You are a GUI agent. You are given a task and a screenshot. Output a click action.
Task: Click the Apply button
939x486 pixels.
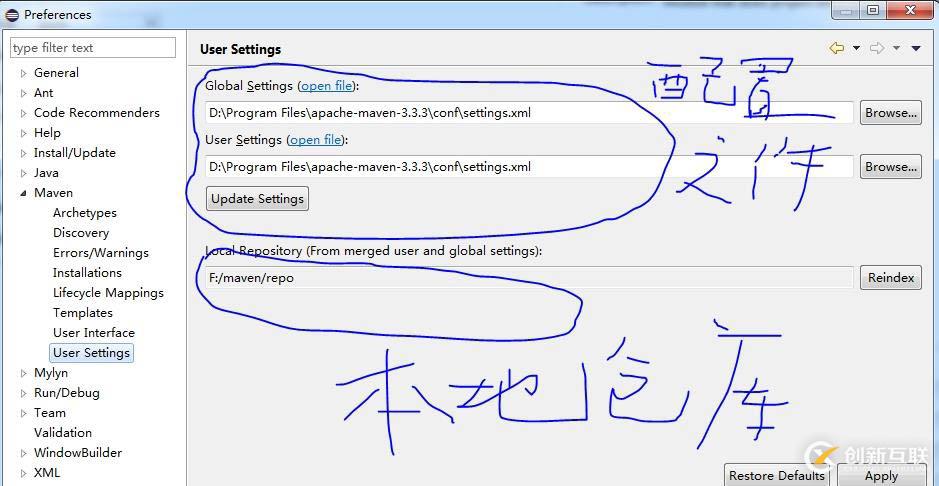(882, 475)
